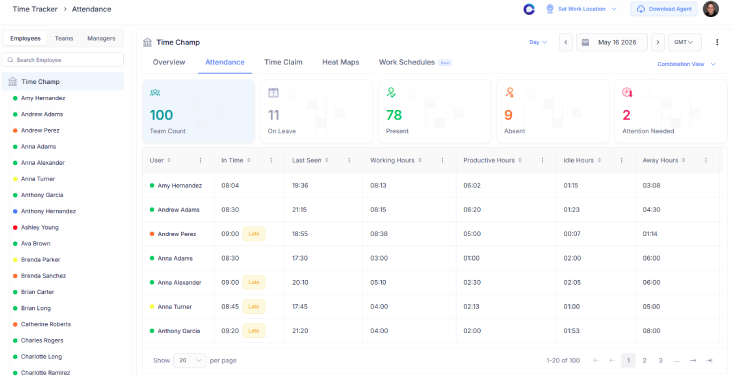
Task: Select Ashley Young in the employee list
Action: pos(40,227)
